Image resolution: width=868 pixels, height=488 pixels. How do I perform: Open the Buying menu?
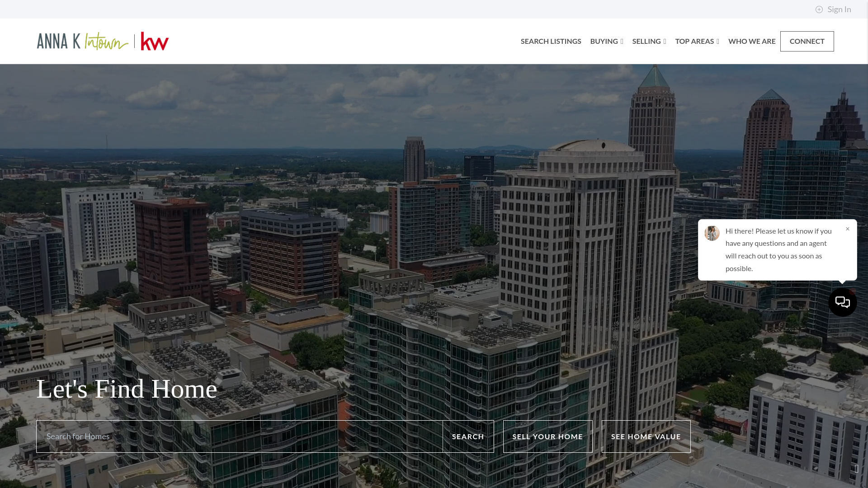(604, 41)
